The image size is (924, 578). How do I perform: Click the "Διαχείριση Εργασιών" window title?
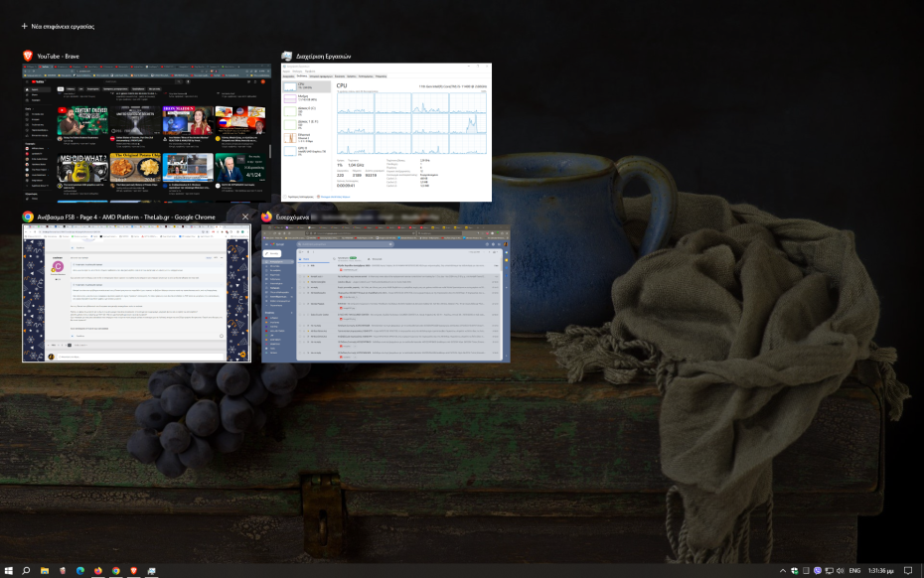[323, 56]
